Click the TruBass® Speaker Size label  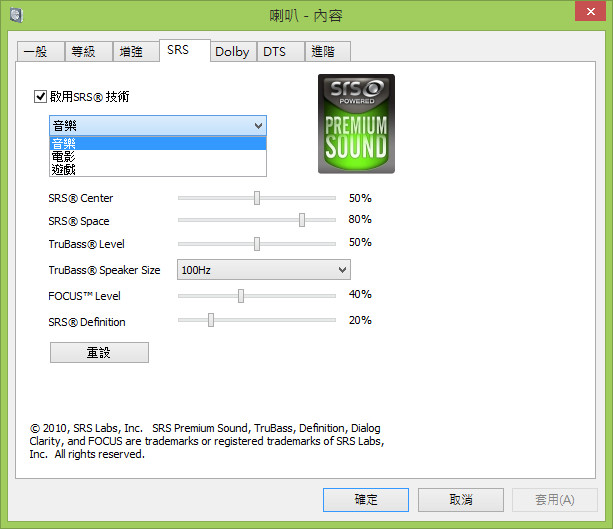104,270
